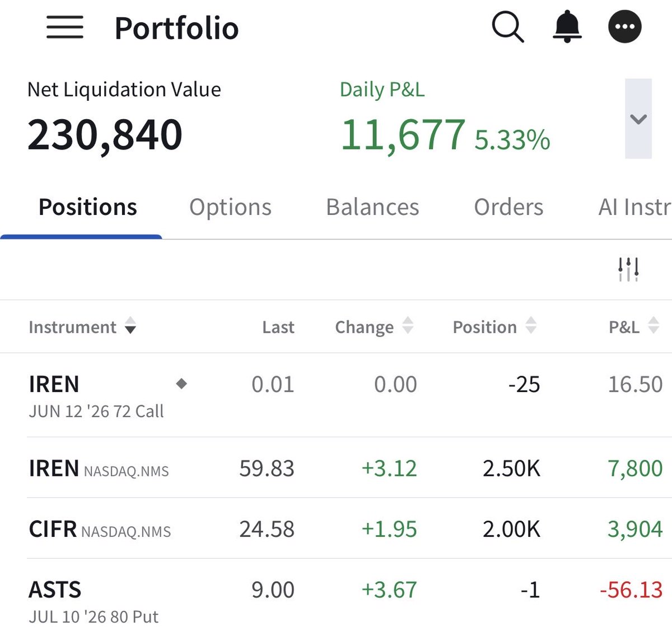
Task: Open column settings sliders icon
Action: [628, 269]
